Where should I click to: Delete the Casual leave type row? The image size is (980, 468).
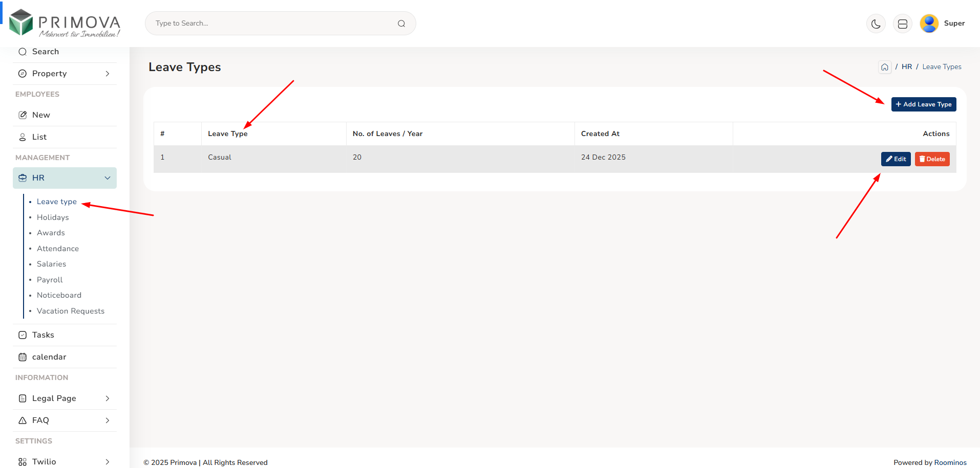(932, 159)
